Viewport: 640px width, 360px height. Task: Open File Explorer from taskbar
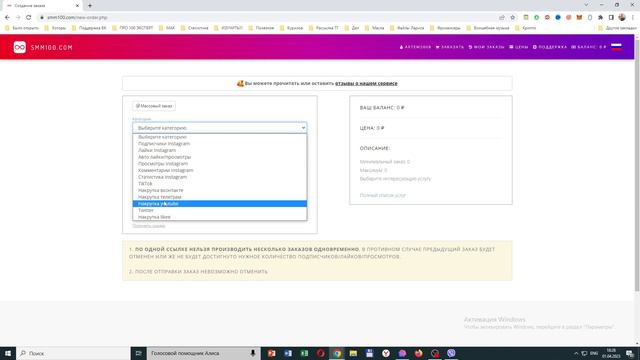click(x=353, y=353)
